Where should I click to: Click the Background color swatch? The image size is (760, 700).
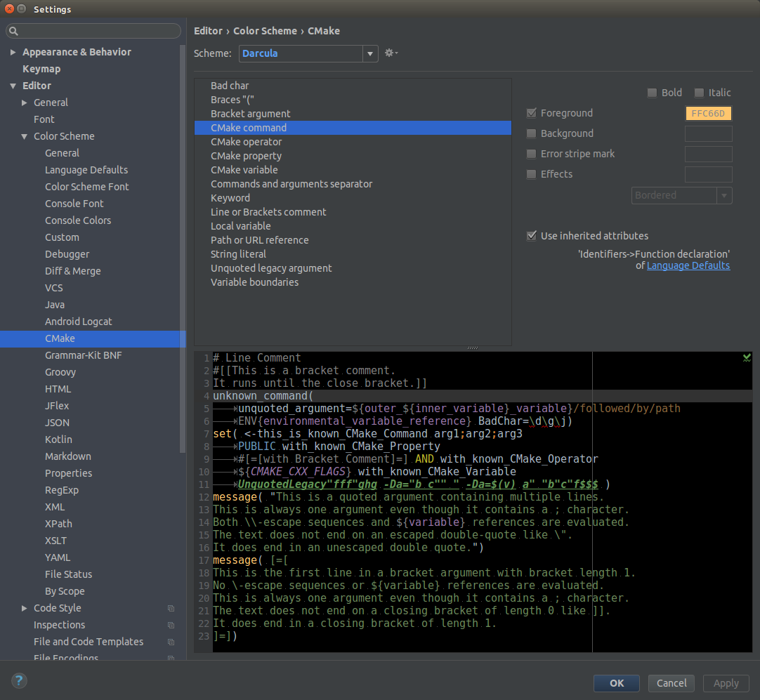point(708,133)
